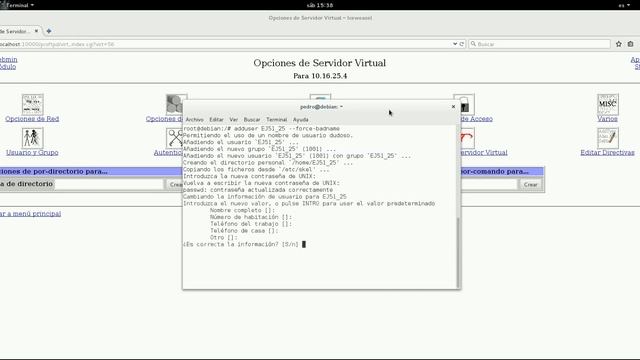Click the Crear button for por-comando

click(x=531, y=184)
